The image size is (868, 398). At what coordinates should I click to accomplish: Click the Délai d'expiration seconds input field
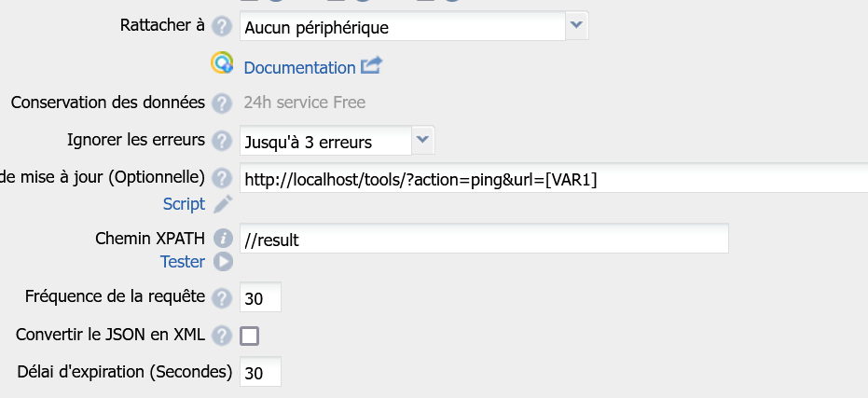[260, 372]
